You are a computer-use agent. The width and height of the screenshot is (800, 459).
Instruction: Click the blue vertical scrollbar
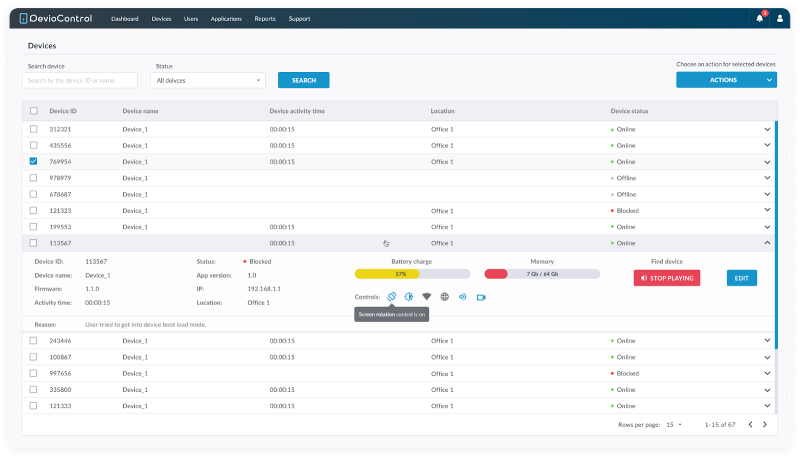776,235
